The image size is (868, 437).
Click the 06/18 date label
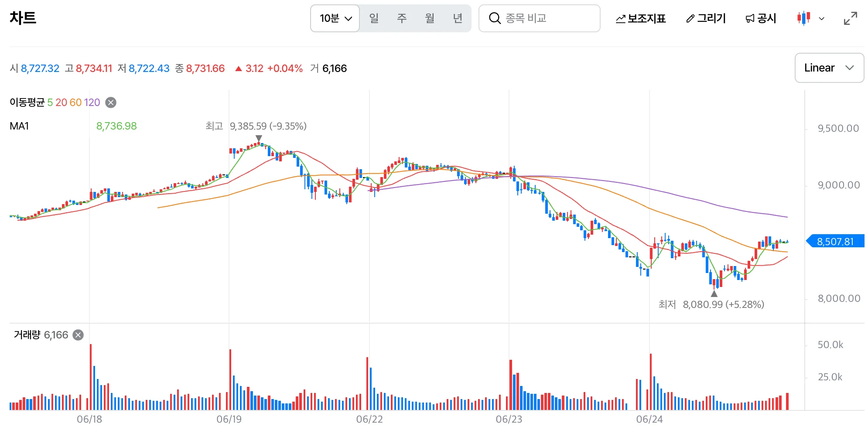[89, 420]
